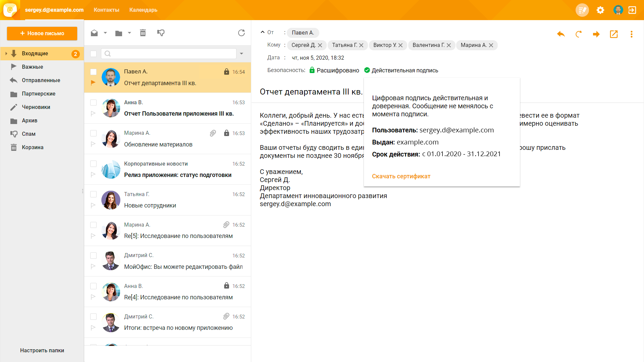The image size is (644, 362).
Task: Click the Скачать сертификат link
Action: (x=401, y=176)
